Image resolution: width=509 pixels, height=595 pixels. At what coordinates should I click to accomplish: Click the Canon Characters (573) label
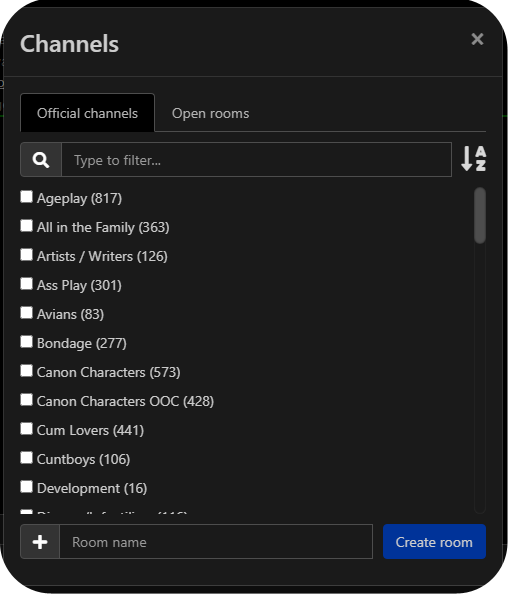[x=109, y=372]
